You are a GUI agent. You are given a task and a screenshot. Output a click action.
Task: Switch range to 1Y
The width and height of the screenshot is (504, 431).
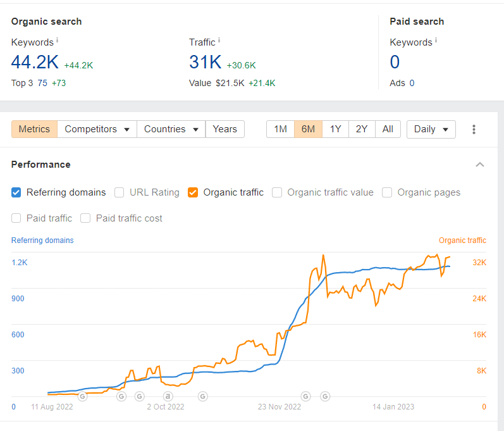[x=336, y=129]
